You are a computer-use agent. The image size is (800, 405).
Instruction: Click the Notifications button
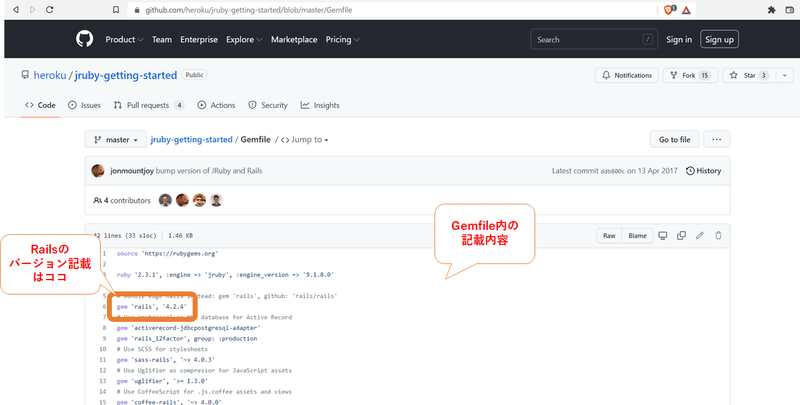(x=627, y=75)
